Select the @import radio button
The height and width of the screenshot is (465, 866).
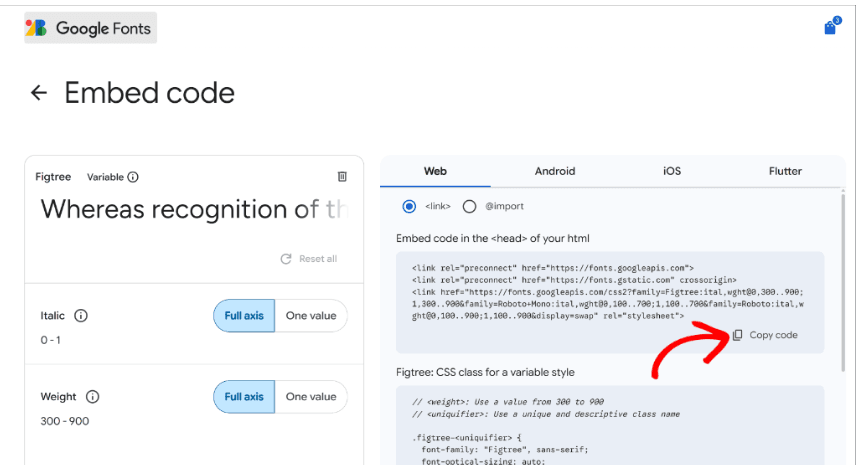coord(469,206)
